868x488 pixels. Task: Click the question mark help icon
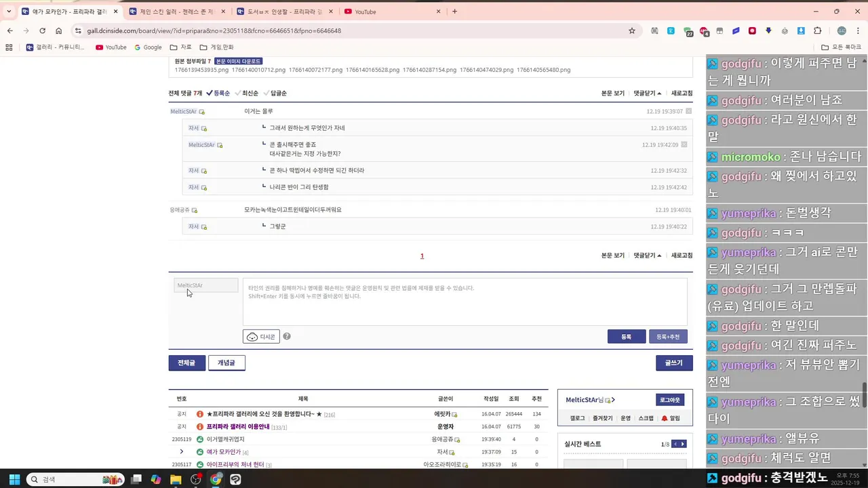pyautogui.click(x=287, y=336)
